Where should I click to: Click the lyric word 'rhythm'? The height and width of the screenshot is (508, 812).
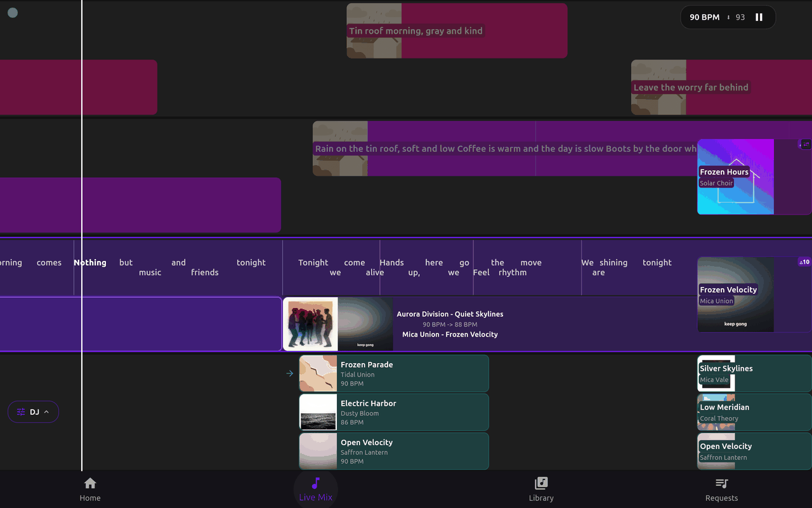click(x=513, y=272)
